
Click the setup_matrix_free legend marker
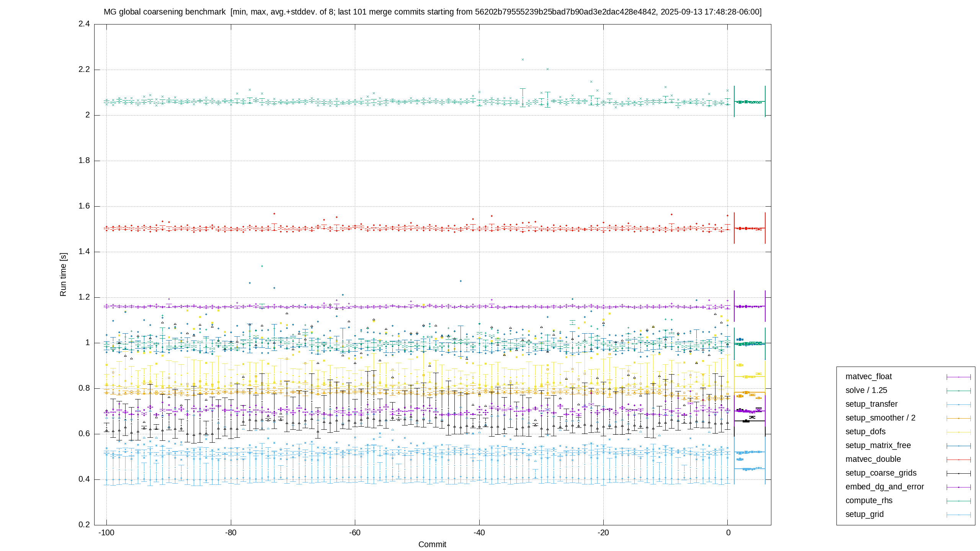point(959,446)
